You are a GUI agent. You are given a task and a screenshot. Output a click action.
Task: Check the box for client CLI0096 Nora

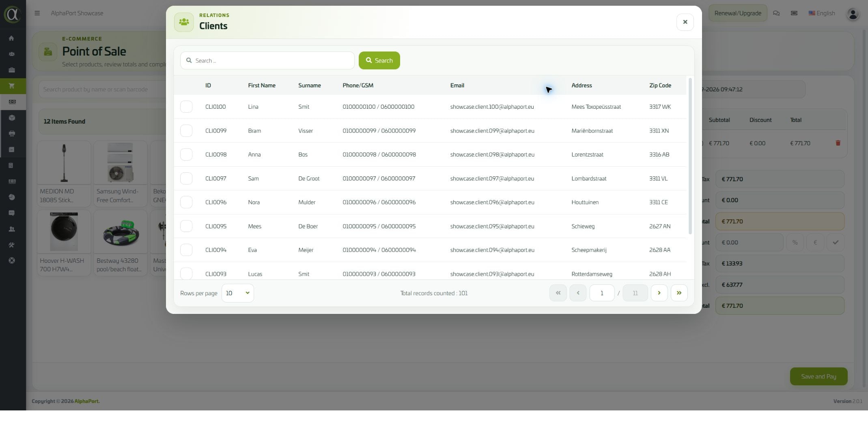pos(186,202)
